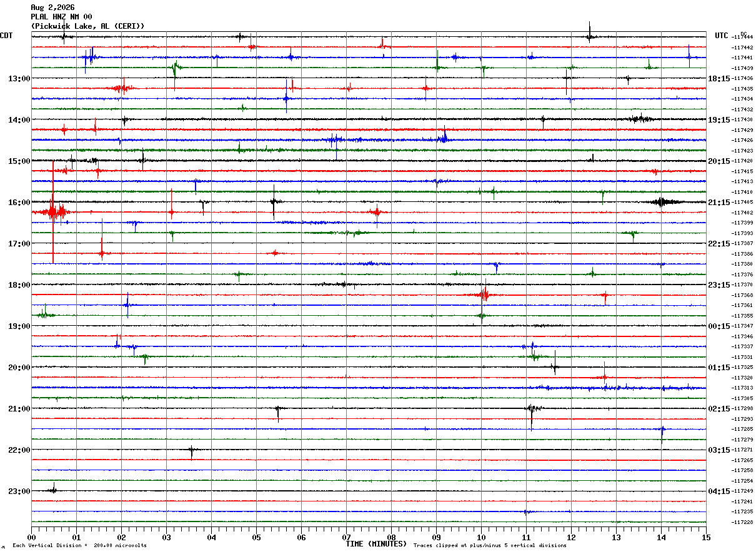Click the Aug 2,2026 date text
Screen dimensions: 756x554
coord(52,8)
